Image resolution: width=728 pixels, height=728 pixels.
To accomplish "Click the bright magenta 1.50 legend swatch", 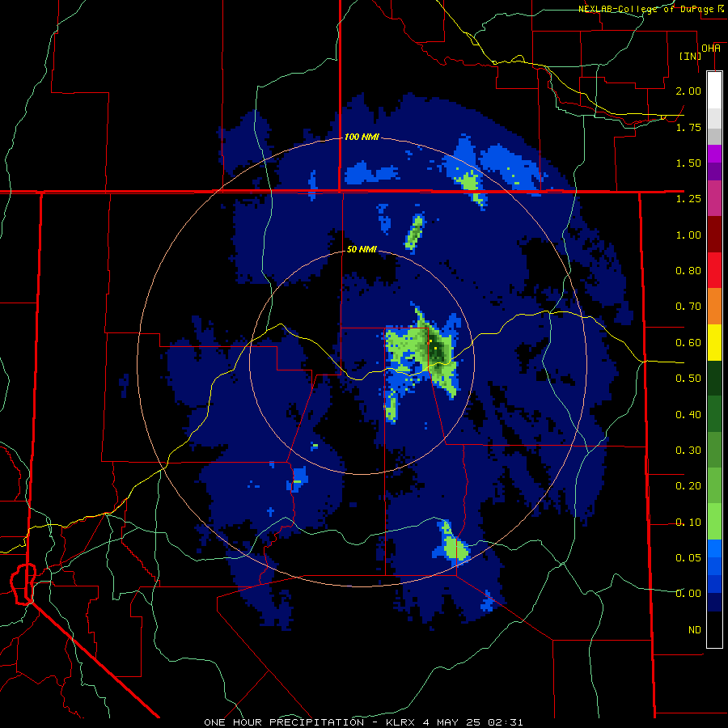I will (714, 154).
